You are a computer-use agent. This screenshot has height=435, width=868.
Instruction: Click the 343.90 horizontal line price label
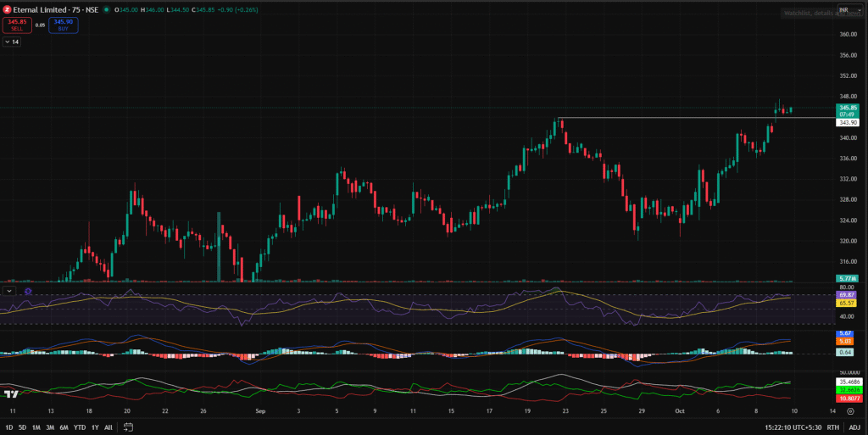click(848, 122)
